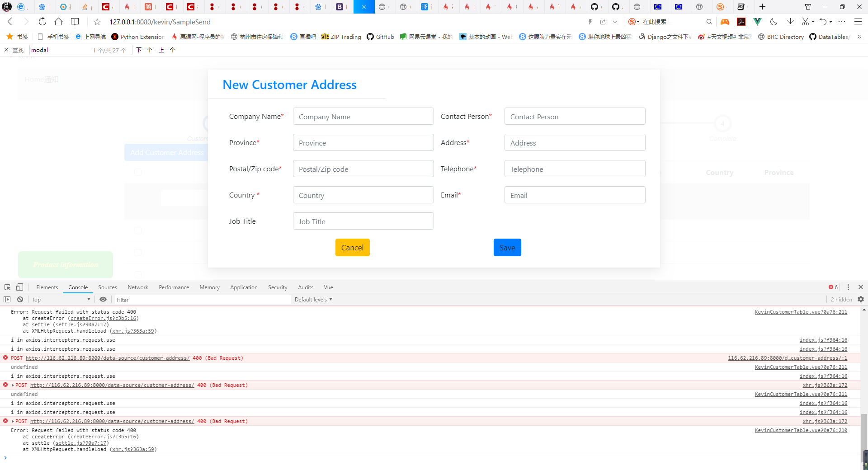Screen dimensions: 868x470
Task: Click the blue Save button
Action: 507,247
